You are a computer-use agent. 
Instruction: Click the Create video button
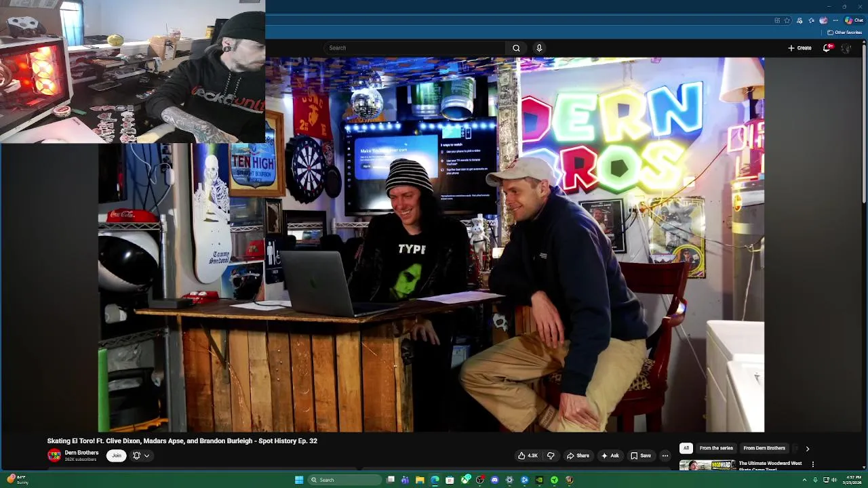800,48
